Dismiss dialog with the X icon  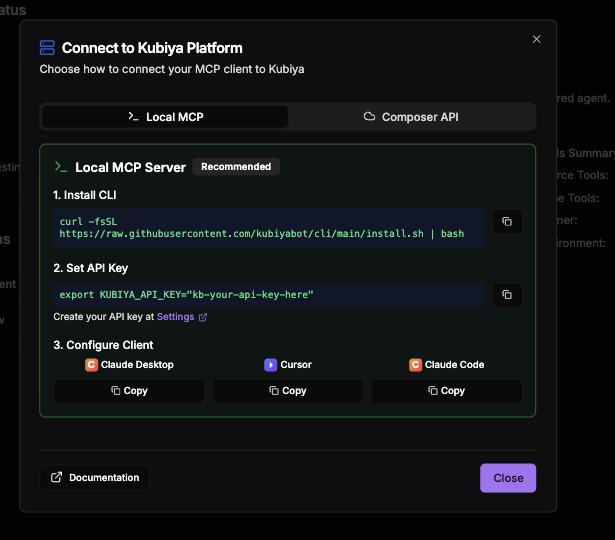(x=537, y=39)
